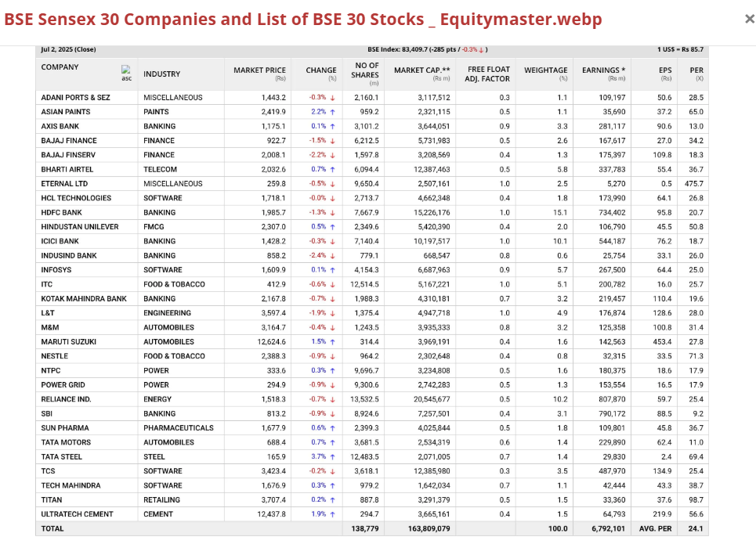Close the image preview with the X
This screenshot has height=544, width=756.
[x=749, y=19]
